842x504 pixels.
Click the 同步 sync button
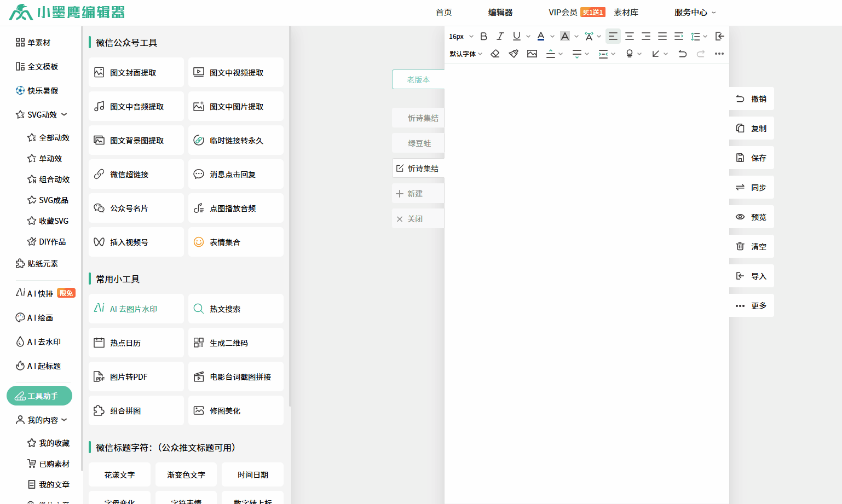(x=752, y=187)
